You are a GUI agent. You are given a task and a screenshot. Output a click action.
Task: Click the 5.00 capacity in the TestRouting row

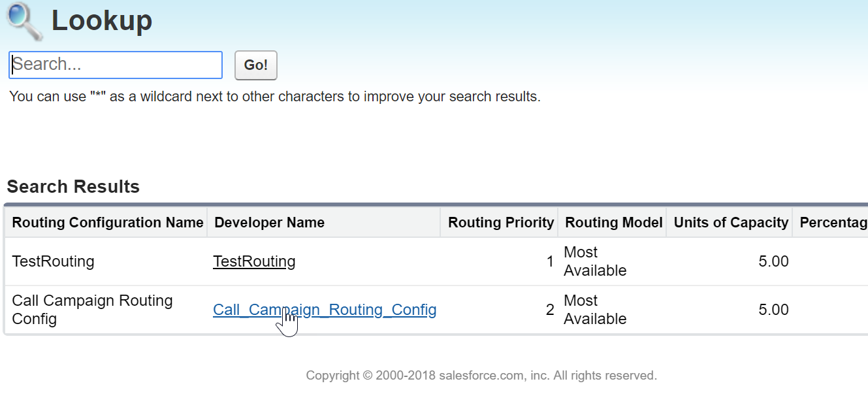pos(773,261)
